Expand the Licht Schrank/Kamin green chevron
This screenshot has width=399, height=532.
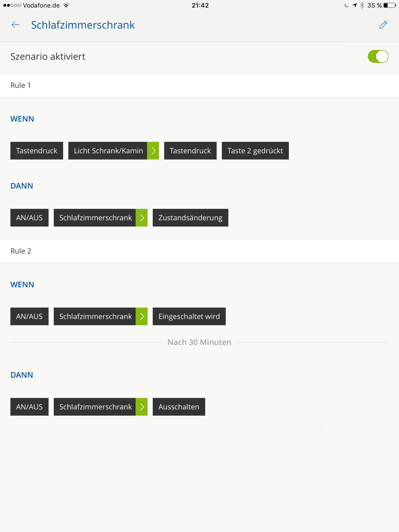153,151
